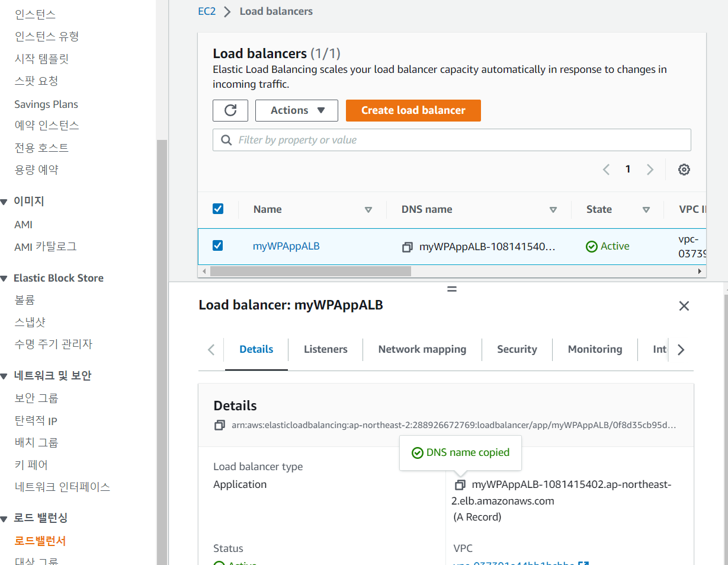Refresh the load balancers list
This screenshot has width=728, height=565.
230,110
